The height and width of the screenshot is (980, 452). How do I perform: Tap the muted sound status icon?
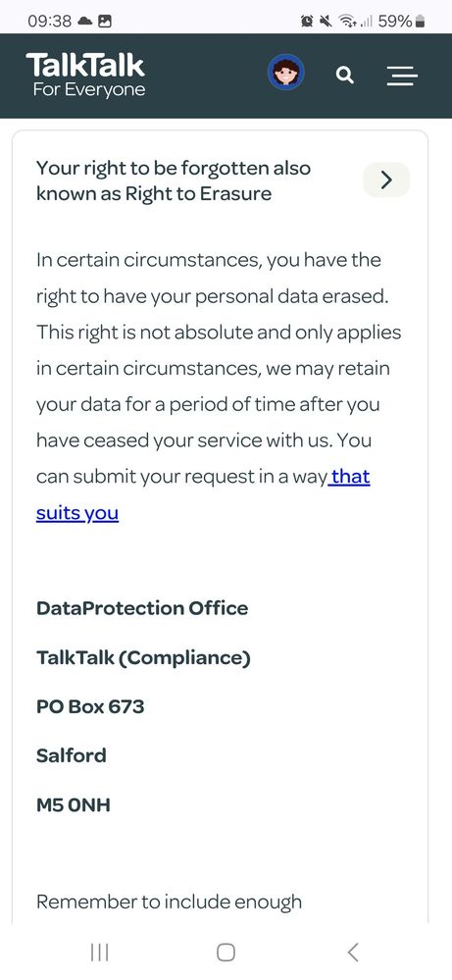[325, 22]
